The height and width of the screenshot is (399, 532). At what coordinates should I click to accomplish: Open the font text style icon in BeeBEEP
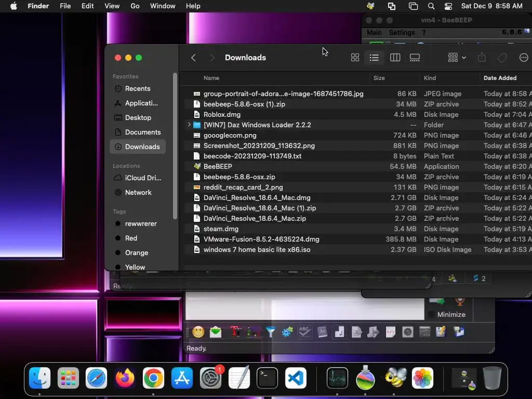[x=236, y=332]
